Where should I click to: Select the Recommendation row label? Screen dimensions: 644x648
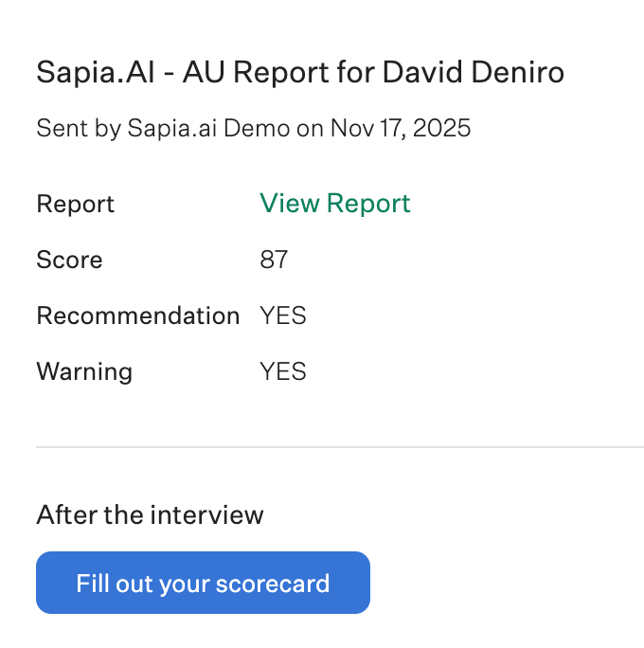[x=137, y=315]
